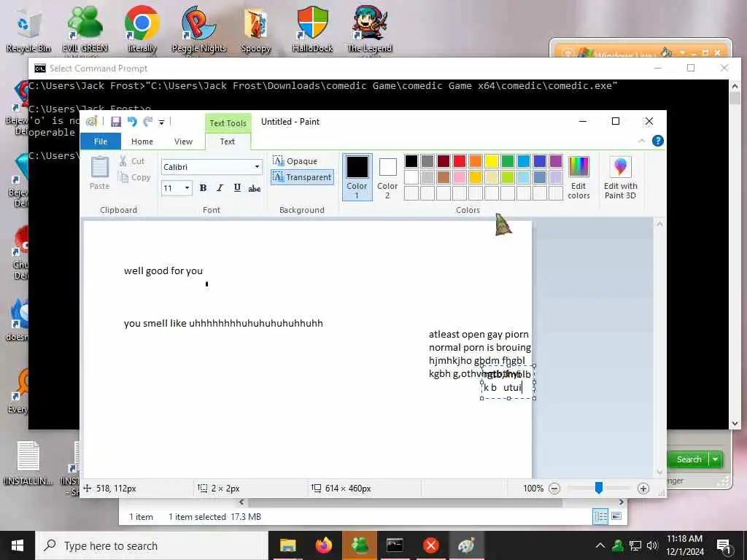Toggle bold text formatting
The image size is (747, 560).
[203, 187]
